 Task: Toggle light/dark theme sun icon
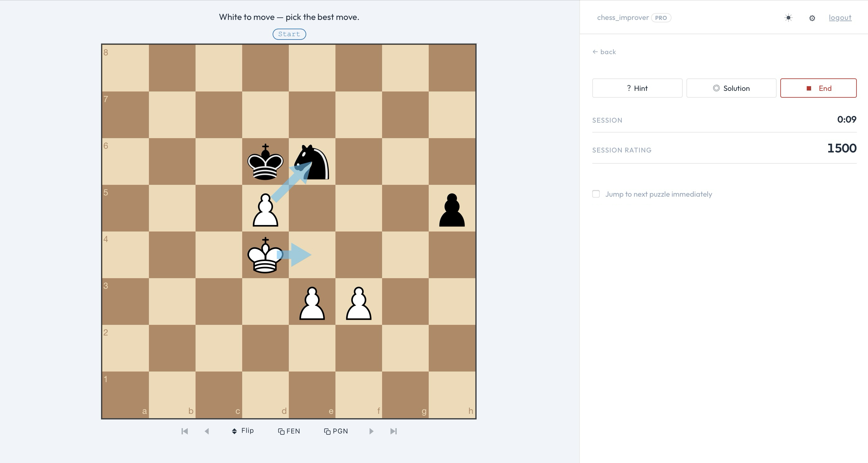tap(788, 18)
